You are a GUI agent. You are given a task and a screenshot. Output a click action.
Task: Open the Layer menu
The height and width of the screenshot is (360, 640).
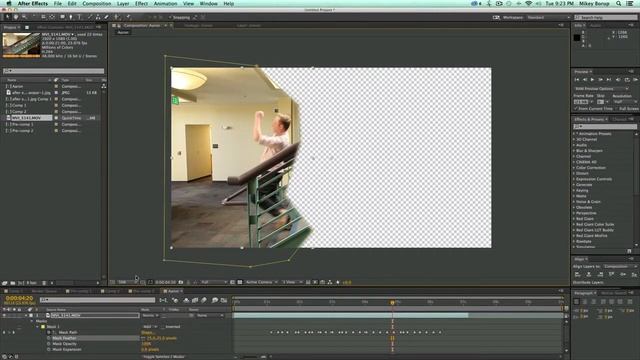pos(123,3)
